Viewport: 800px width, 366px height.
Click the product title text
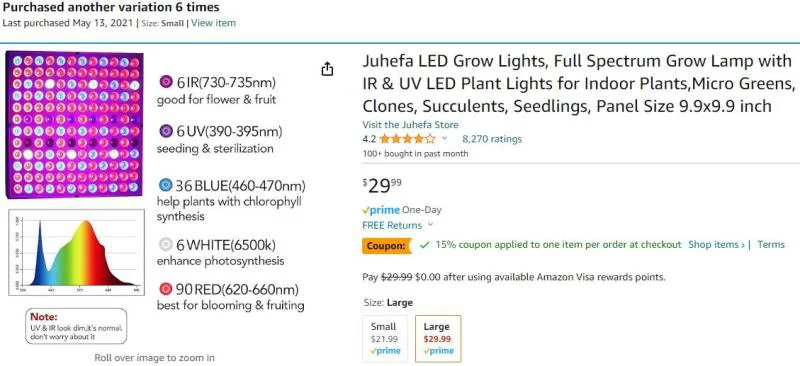click(578, 84)
